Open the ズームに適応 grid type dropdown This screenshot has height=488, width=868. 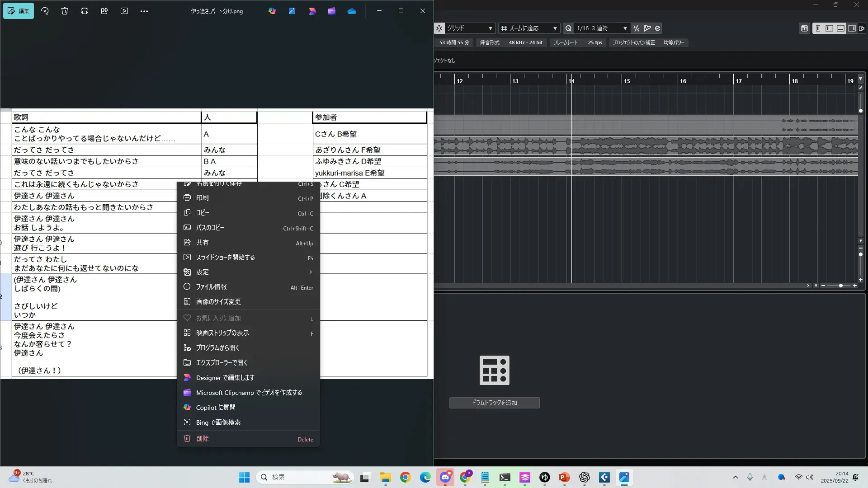tap(555, 28)
